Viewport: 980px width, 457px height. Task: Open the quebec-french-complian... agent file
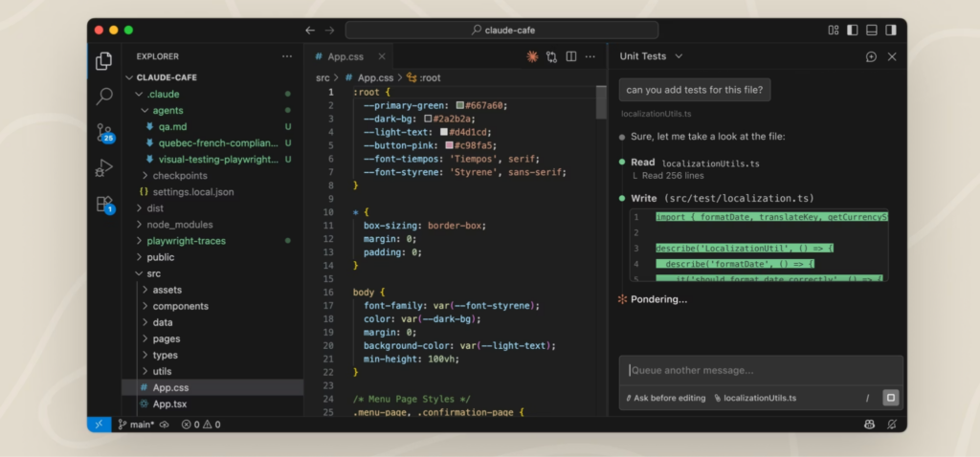[218, 143]
